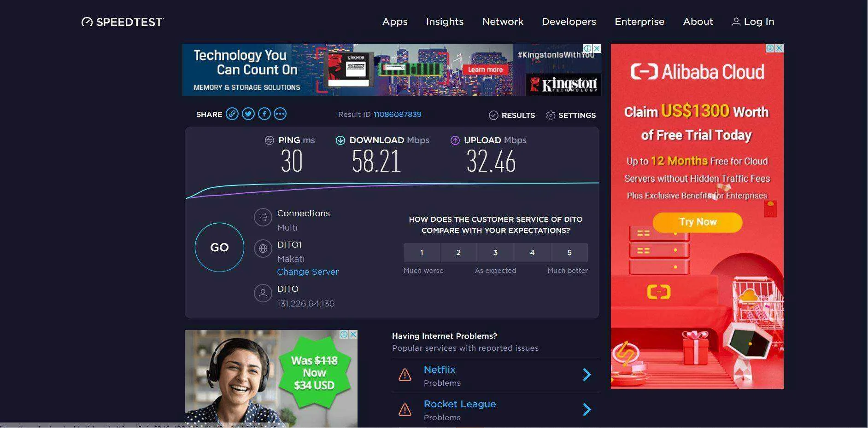
Task: Open more share options icon
Action: click(x=280, y=114)
